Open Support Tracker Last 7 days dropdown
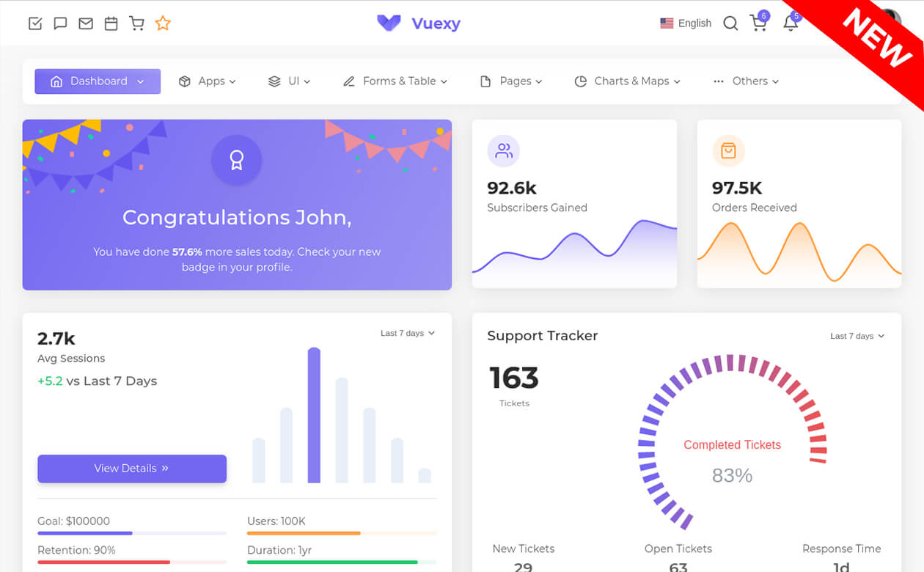 (x=857, y=336)
